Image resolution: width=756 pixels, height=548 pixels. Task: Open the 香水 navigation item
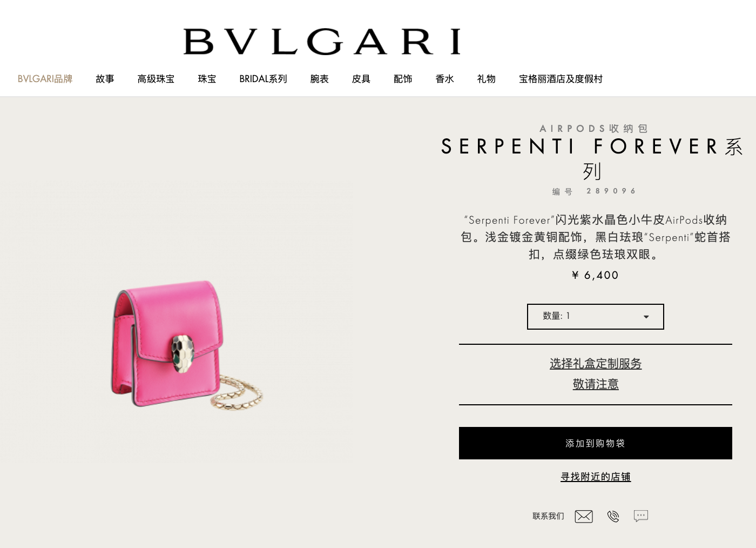pyautogui.click(x=444, y=79)
